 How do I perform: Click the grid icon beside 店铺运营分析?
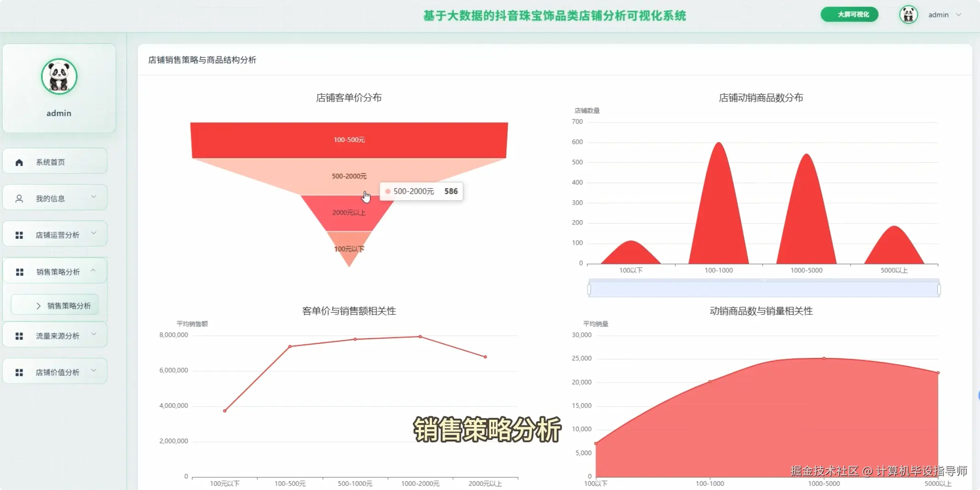pyautogui.click(x=19, y=235)
